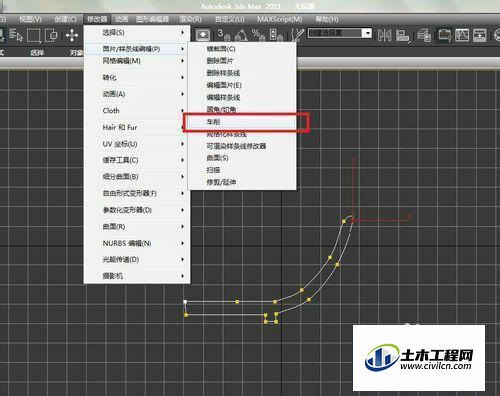Image resolution: width=500 pixels, height=396 pixels.
Task: Expand 面片/样条线编辑(P) submenu
Action: tap(137, 49)
